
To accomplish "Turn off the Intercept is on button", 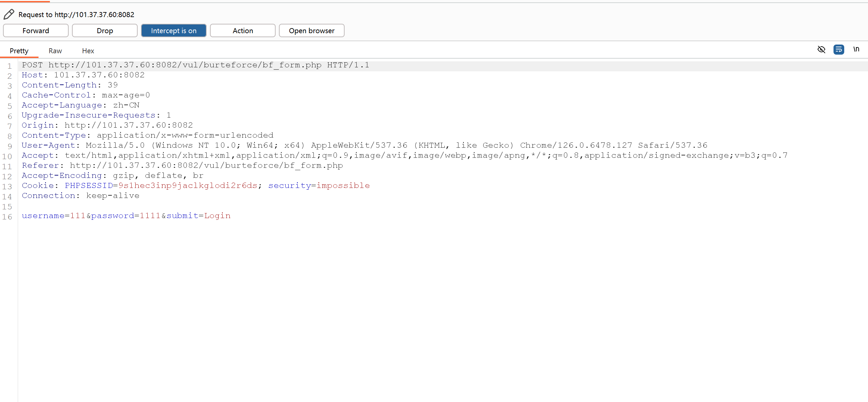I will (x=173, y=31).
